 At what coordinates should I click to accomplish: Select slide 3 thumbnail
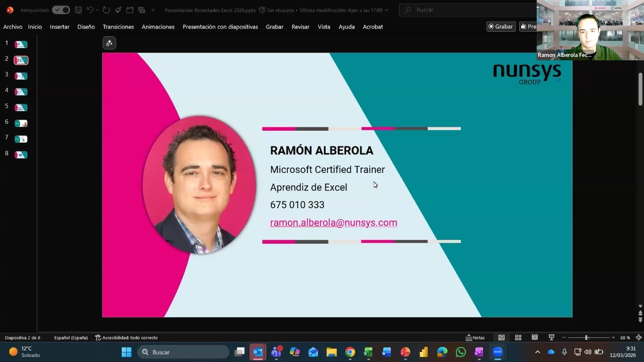click(21, 76)
